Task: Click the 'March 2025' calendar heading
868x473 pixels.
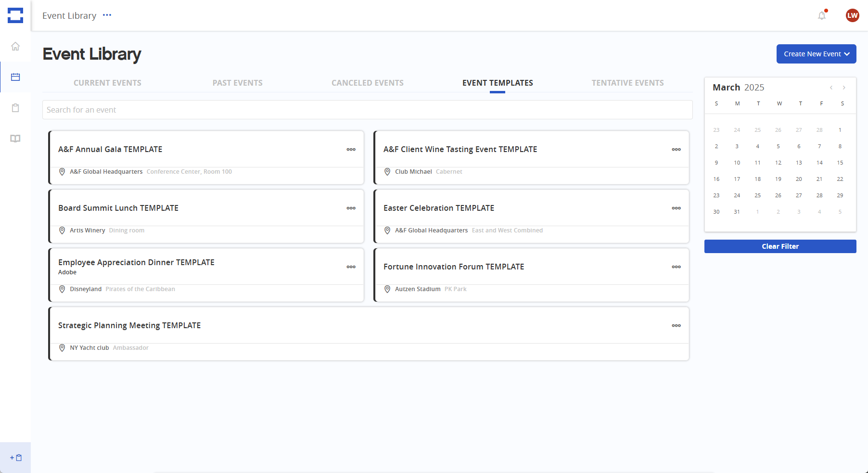Action: tap(738, 88)
